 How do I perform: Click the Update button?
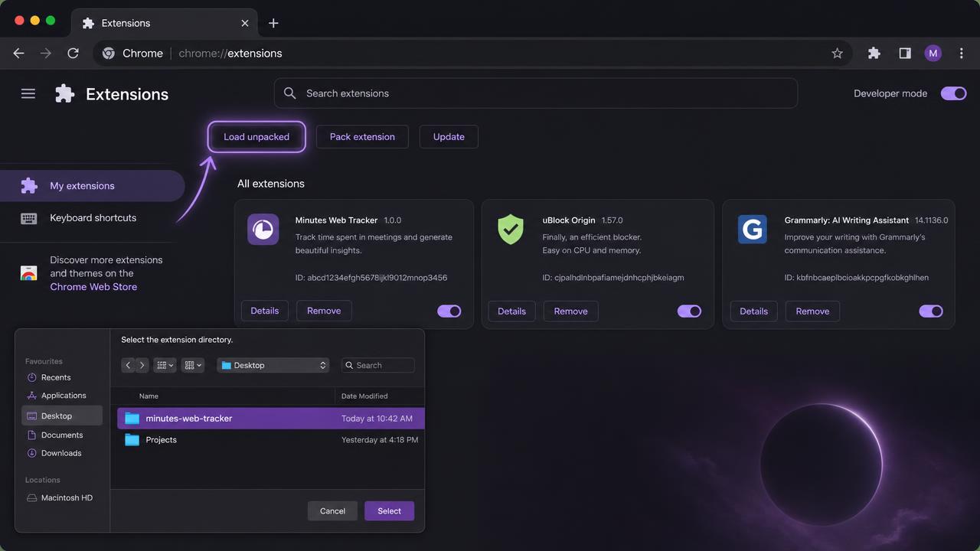tap(449, 137)
